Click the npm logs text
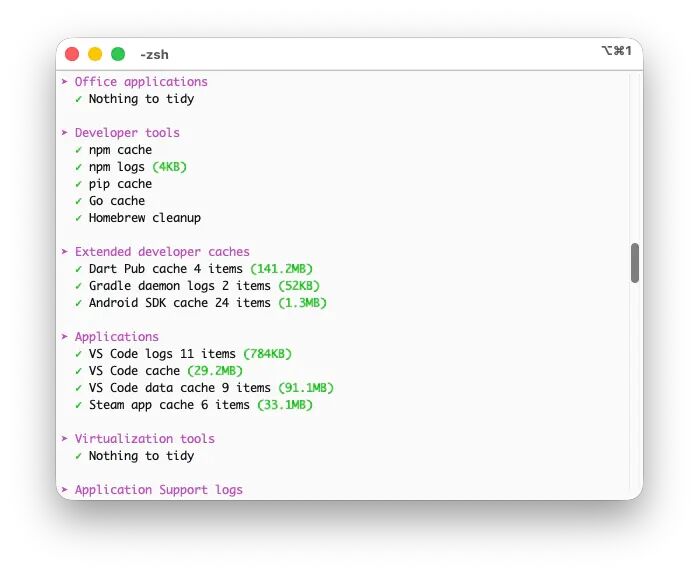This screenshot has width=699, height=574. click(117, 167)
